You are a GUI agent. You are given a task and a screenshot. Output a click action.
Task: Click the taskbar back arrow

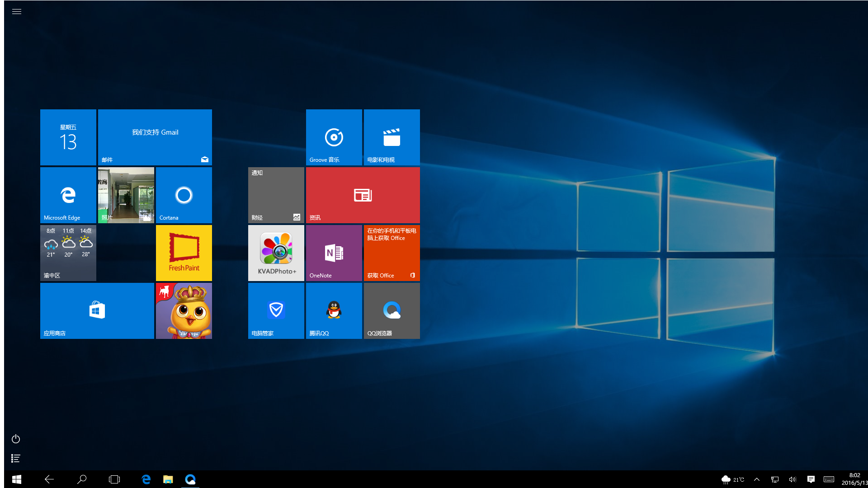pyautogui.click(x=49, y=479)
